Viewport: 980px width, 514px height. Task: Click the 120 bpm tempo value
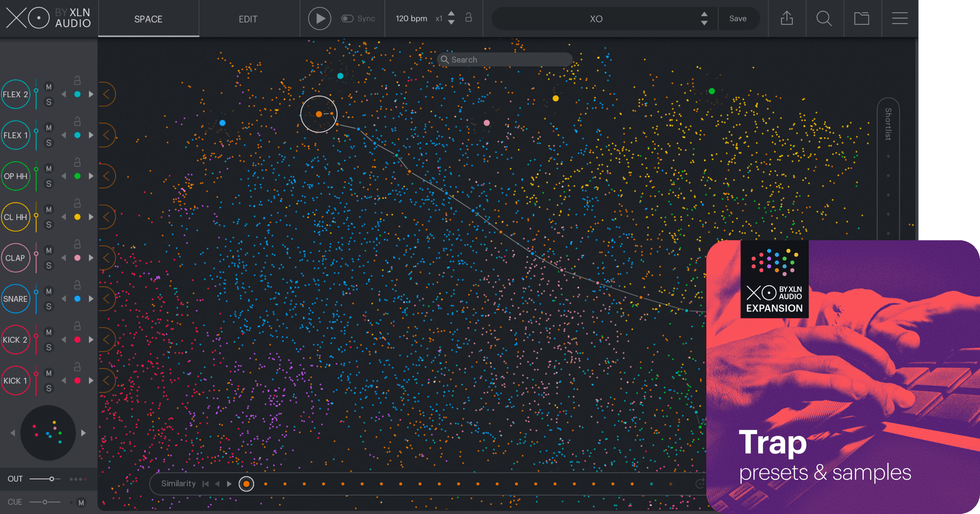click(x=411, y=18)
